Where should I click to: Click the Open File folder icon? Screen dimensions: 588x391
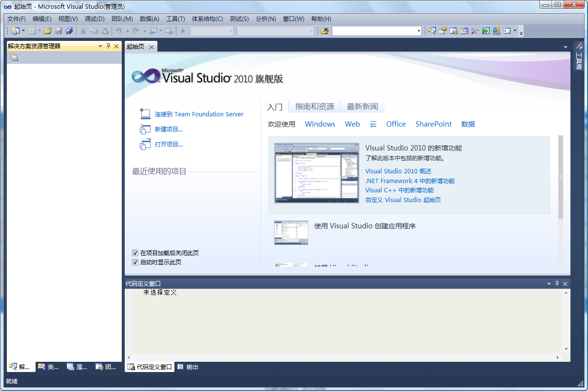(x=48, y=31)
